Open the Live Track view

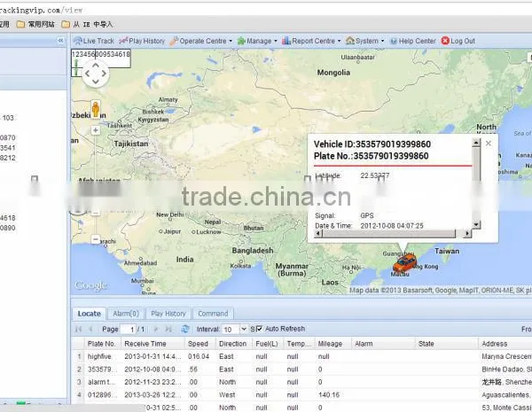(x=94, y=41)
